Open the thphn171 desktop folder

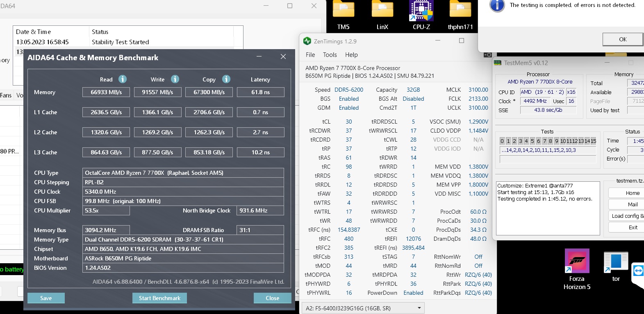point(460,16)
